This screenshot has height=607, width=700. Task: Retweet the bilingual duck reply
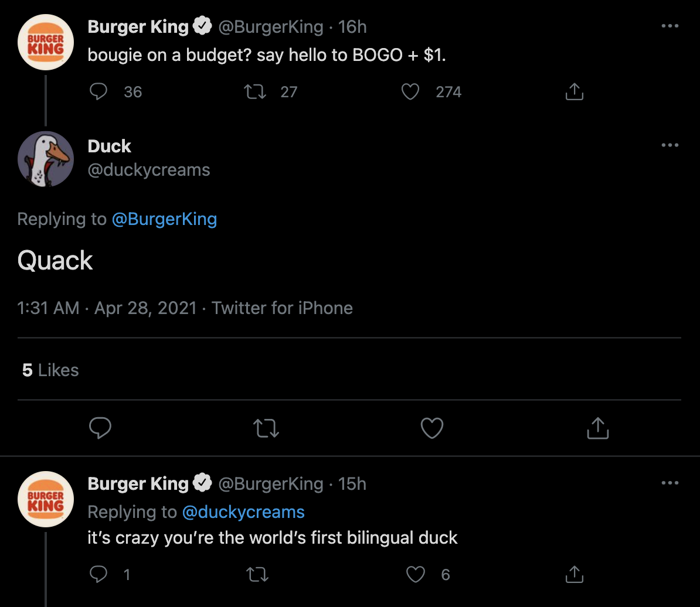coord(258,574)
